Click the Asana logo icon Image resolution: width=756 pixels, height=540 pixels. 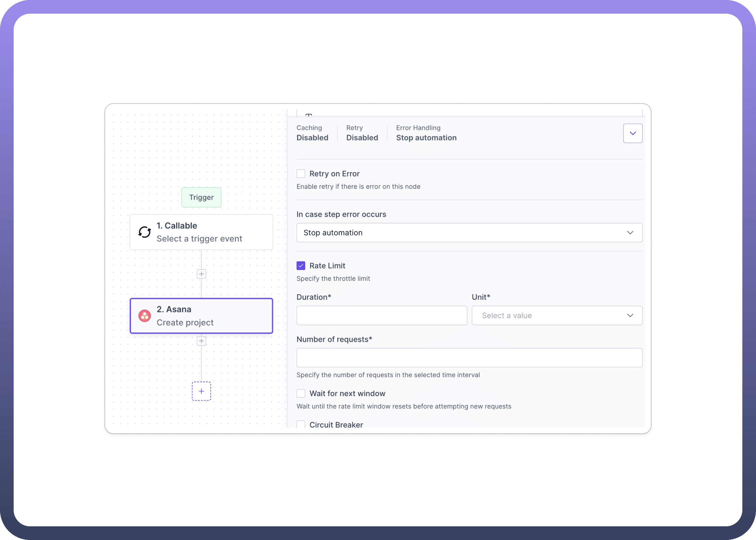[144, 316]
